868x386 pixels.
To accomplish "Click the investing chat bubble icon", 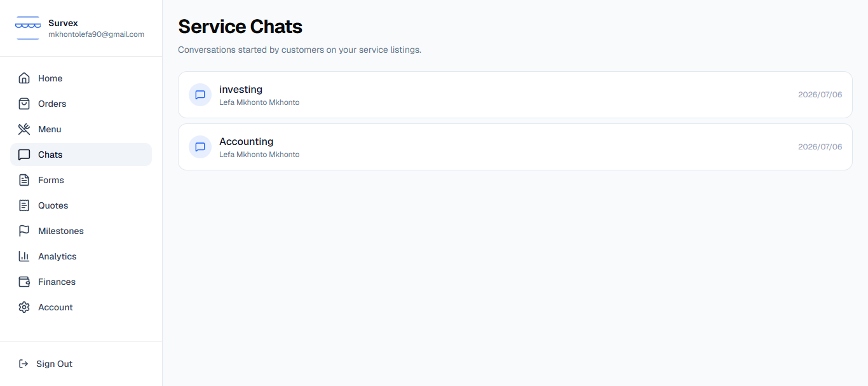I will pos(200,95).
